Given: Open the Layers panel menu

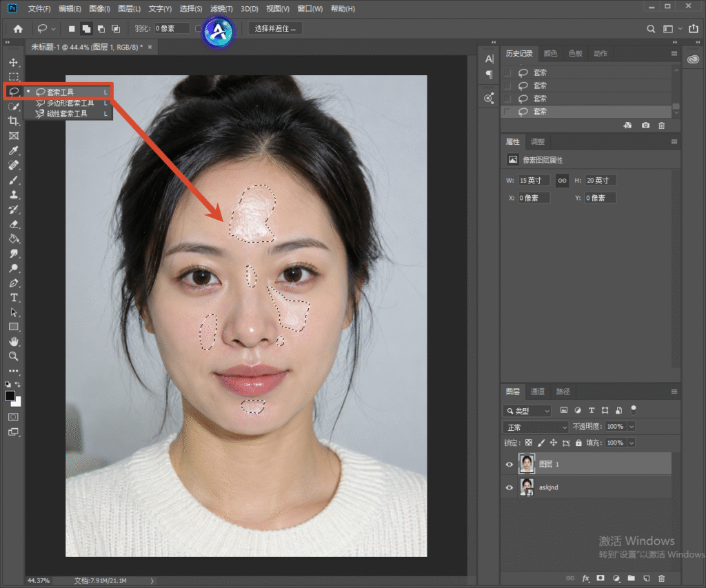Looking at the screenshot, I should [674, 392].
